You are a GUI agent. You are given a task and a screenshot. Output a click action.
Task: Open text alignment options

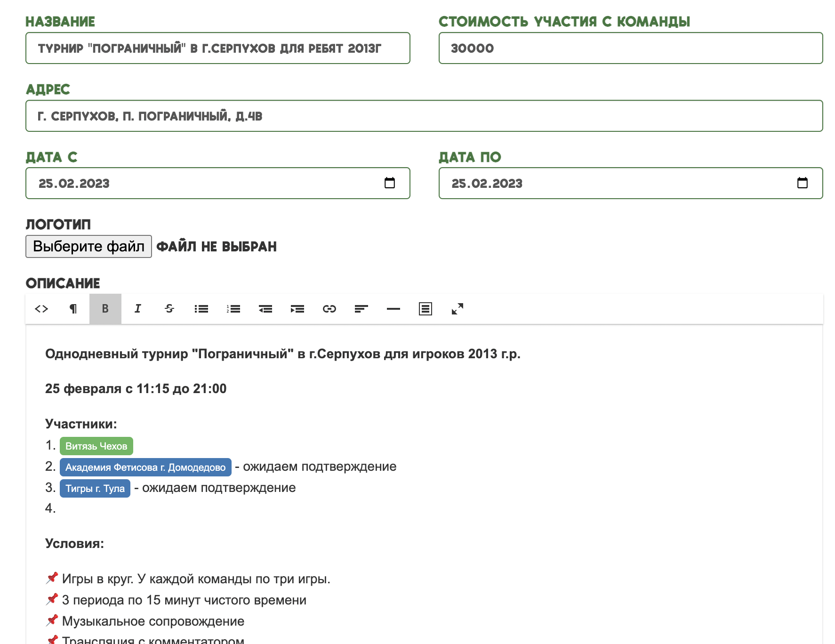coord(361,309)
